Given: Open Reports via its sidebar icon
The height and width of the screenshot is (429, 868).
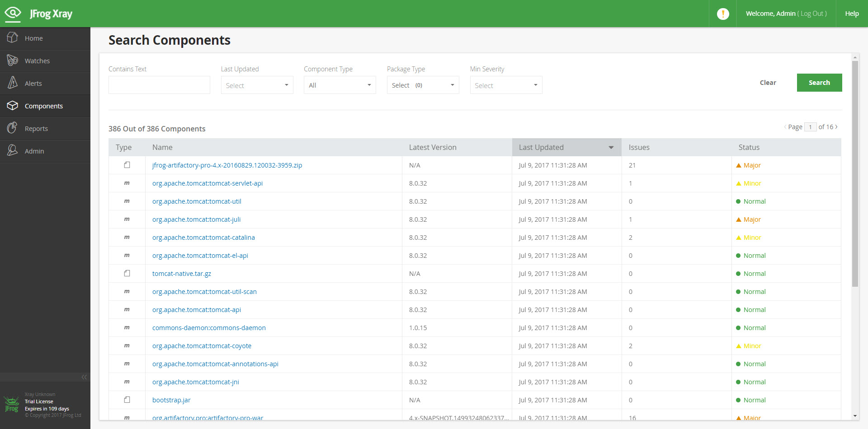Looking at the screenshot, I should (13, 128).
